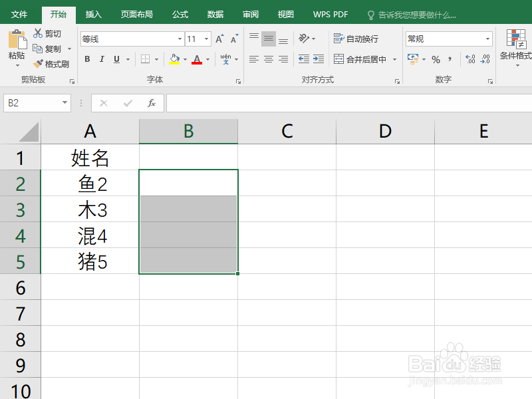The image size is (532, 399).
Task: Click the Select All corner triangle
Action: [29, 132]
